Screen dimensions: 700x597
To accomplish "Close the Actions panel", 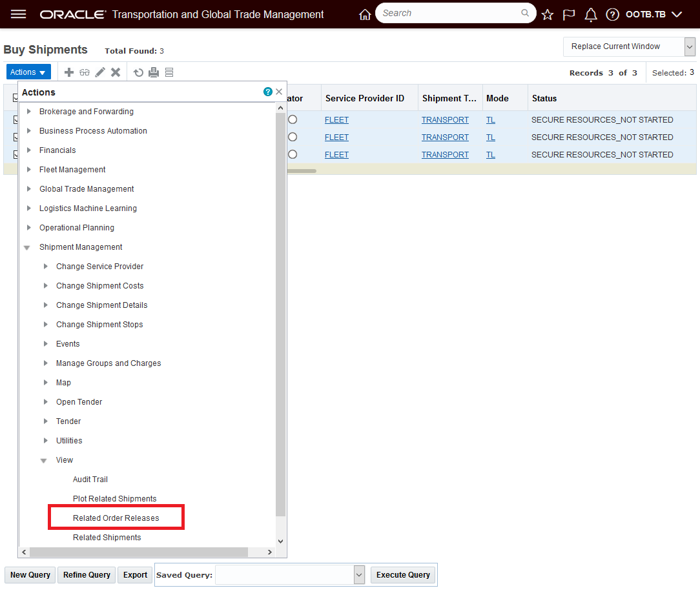I will [279, 92].
